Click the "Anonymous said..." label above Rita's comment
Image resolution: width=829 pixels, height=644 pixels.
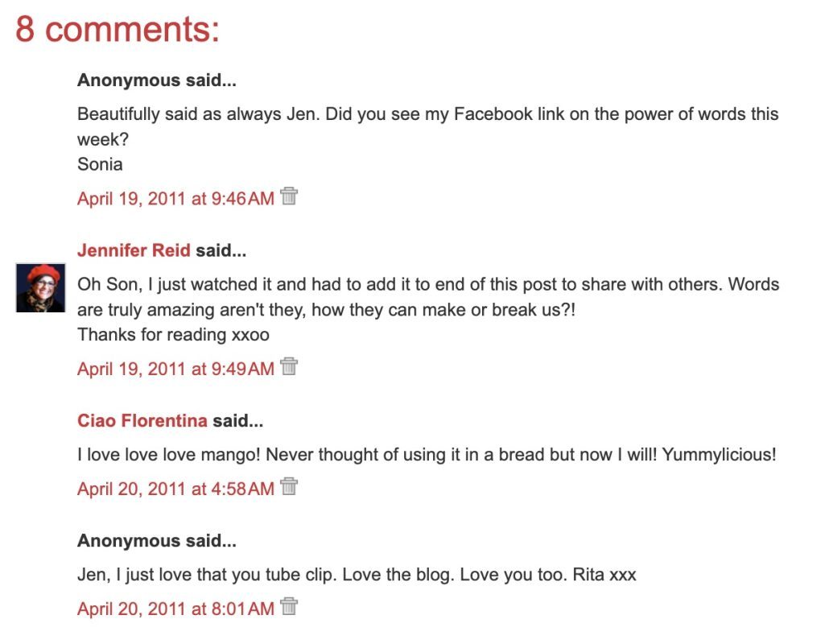click(156, 541)
